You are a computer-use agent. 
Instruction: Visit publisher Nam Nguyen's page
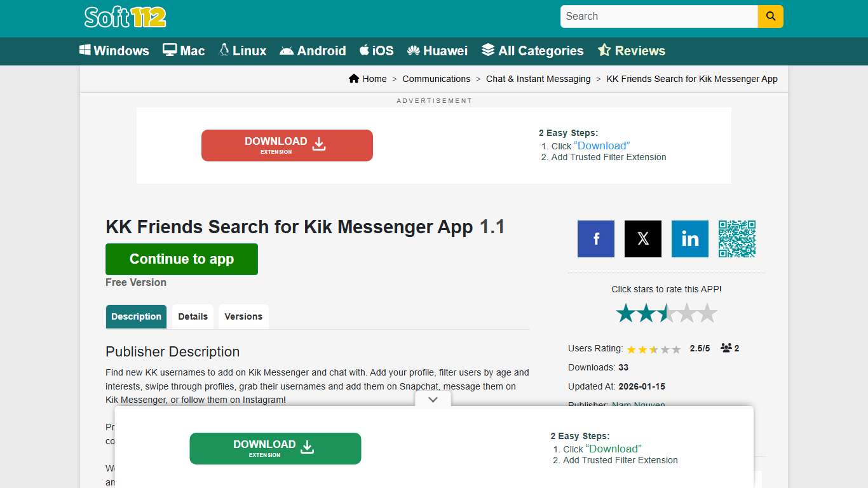(x=638, y=405)
